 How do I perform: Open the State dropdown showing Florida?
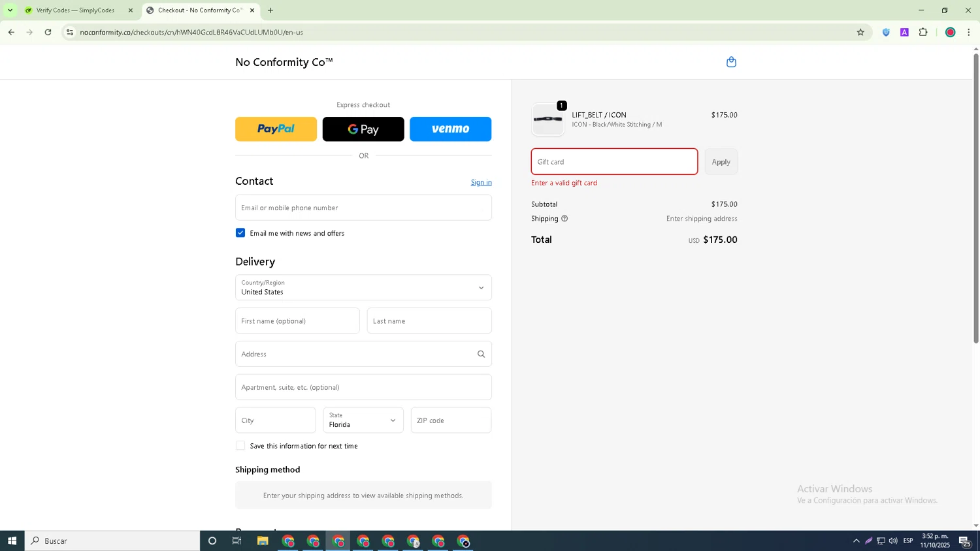click(363, 420)
